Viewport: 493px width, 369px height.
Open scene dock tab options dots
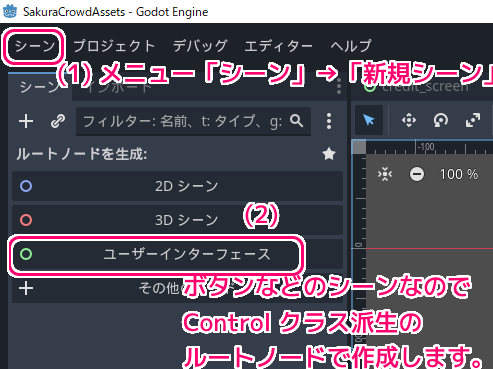tap(339, 86)
